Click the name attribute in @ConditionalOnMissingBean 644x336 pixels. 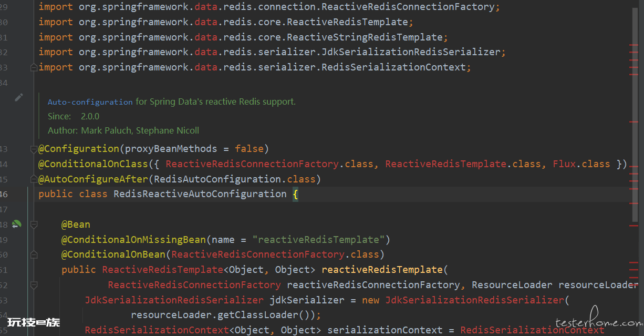point(223,240)
